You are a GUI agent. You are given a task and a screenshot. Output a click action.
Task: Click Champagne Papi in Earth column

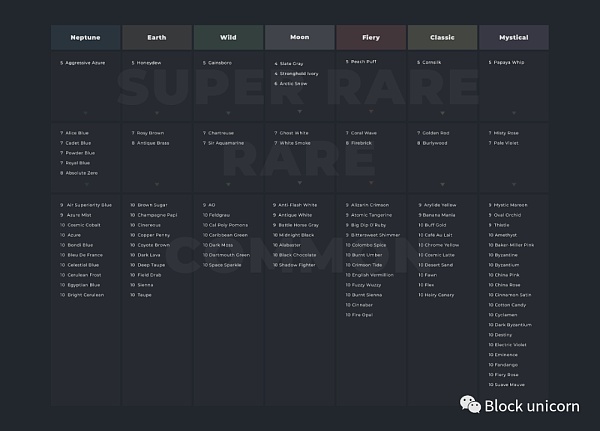coord(157,215)
